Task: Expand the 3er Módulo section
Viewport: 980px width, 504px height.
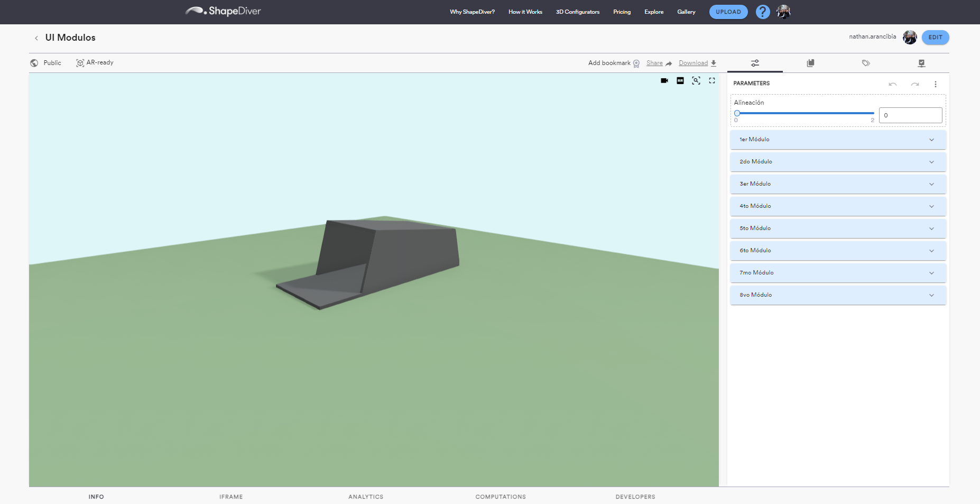Action: click(x=838, y=184)
